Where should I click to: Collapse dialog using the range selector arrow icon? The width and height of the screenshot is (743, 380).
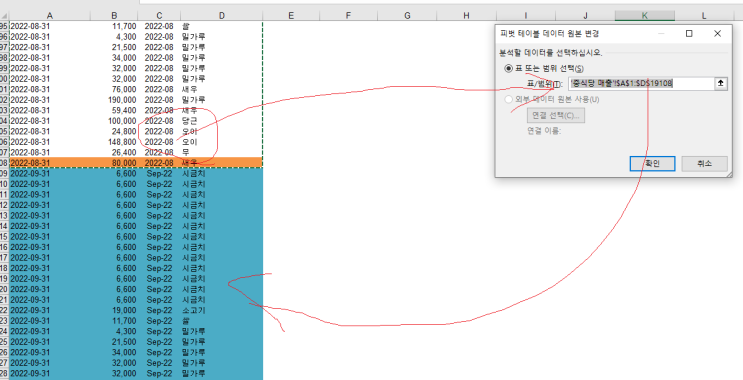[x=721, y=84]
